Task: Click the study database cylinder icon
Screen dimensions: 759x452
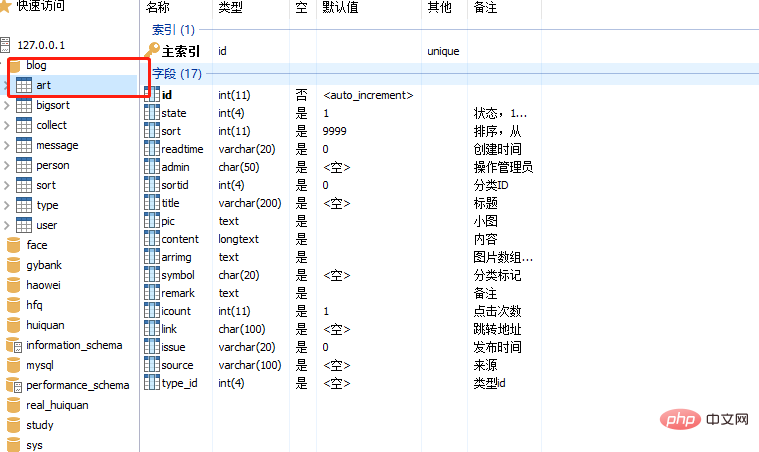Action: [x=14, y=425]
